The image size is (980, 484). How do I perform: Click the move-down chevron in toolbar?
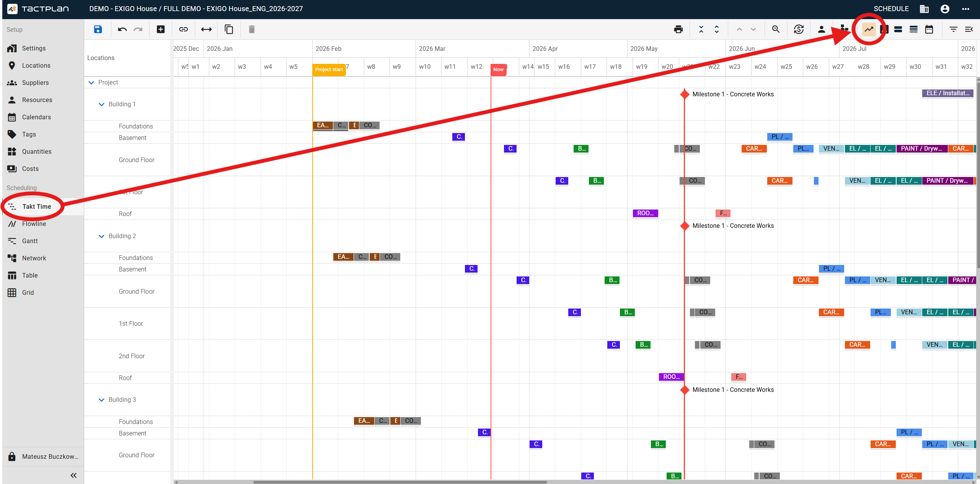pyautogui.click(x=753, y=29)
